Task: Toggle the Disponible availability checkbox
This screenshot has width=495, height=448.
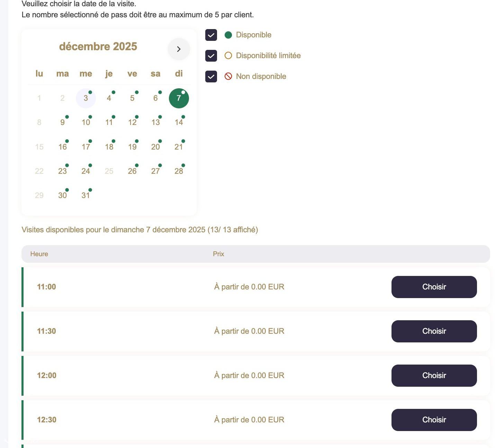Action: pyautogui.click(x=211, y=35)
